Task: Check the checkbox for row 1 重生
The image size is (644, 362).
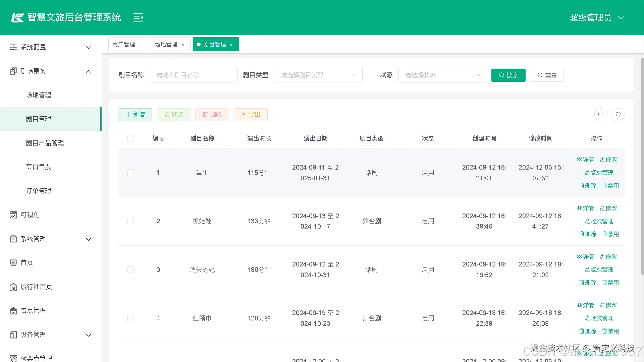Action: [x=131, y=173]
